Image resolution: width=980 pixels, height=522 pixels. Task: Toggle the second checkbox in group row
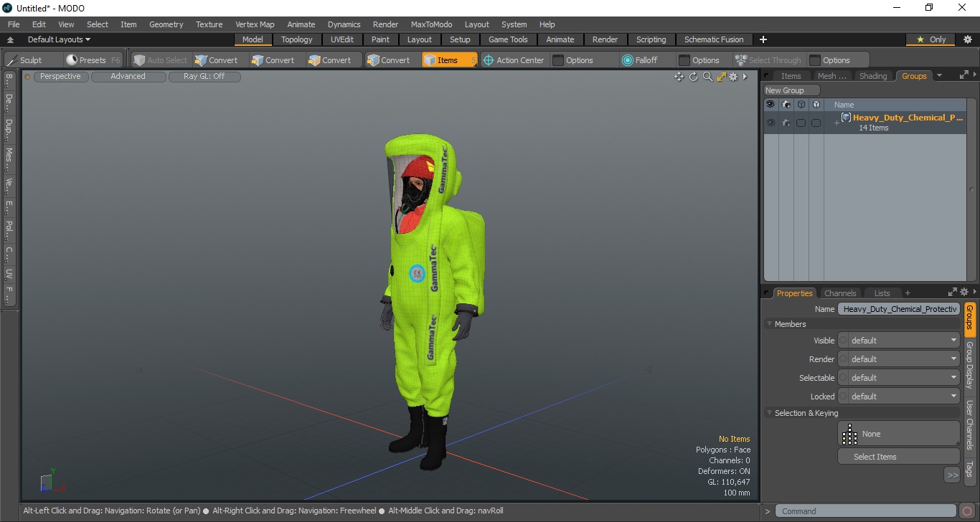tap(816, 123)
